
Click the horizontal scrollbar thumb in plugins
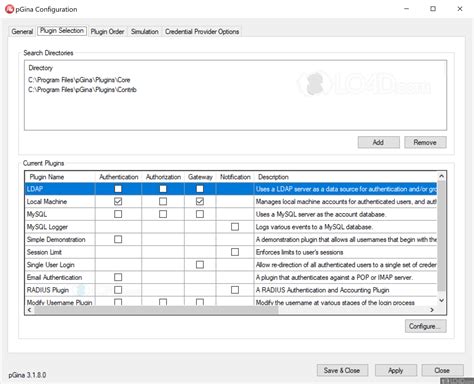(156, 310)
